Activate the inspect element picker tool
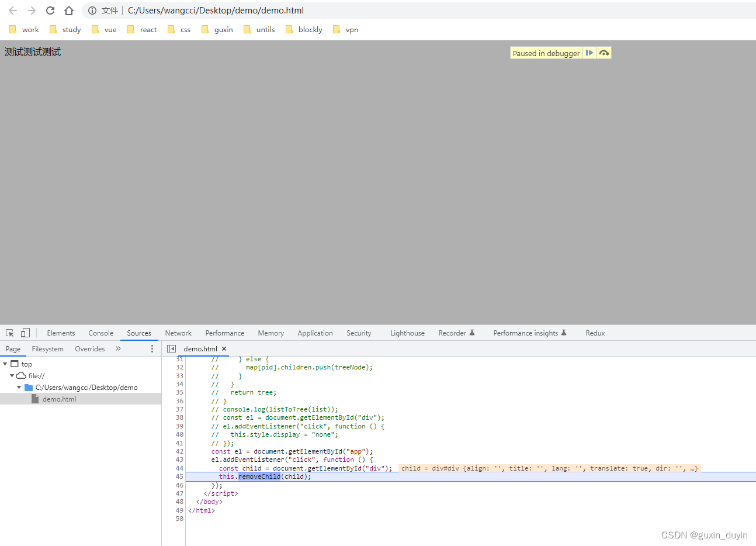The height and width of the screenshot is (546, 756). (10, 333)
